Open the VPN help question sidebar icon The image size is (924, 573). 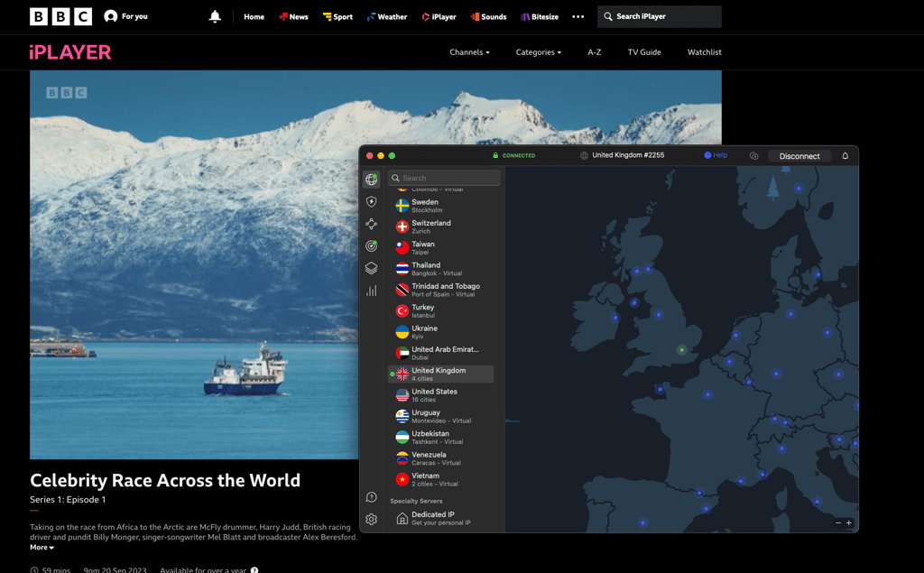pyautogui.click(x=371, y=497)
